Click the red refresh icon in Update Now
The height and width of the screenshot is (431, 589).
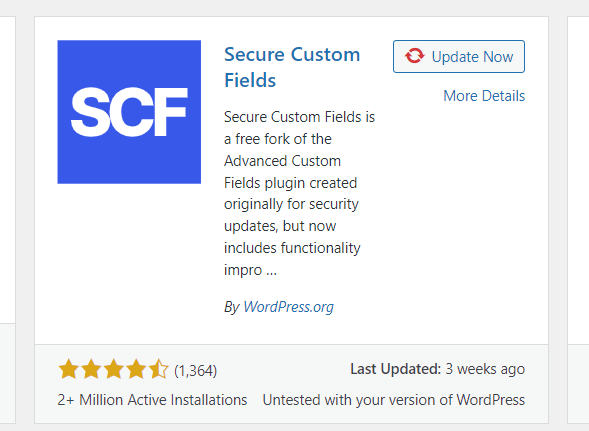tap(414, 56)
